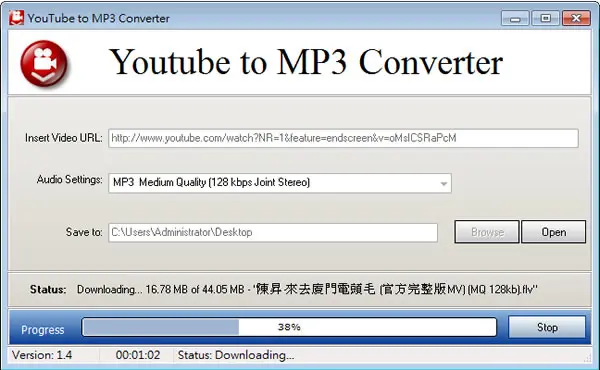Click the 38% download progress bar
The height and width of the screenshot is (370, 600).
point(289,327)
